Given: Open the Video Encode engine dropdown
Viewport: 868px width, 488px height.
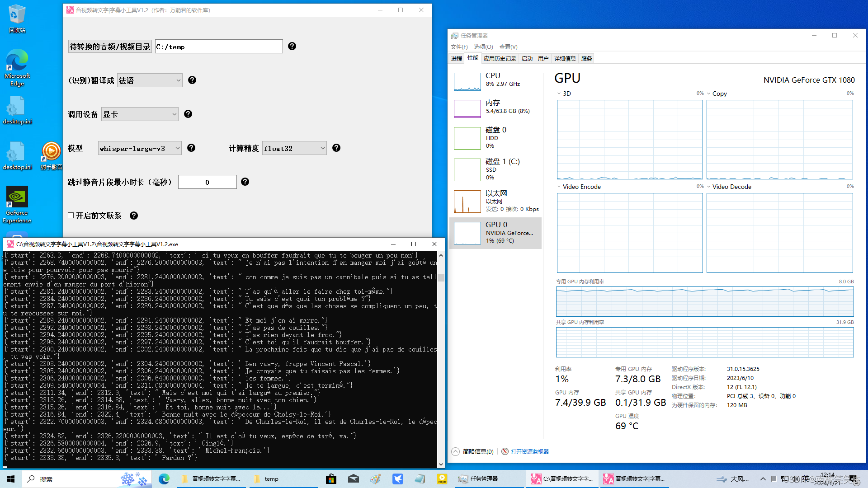Looking at the screenshot, I should (559, 187).
